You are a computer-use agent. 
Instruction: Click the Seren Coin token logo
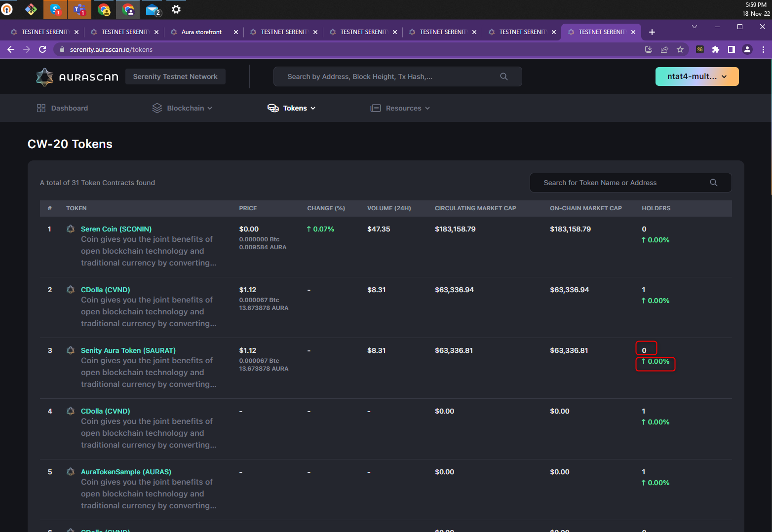pos(70,228)
